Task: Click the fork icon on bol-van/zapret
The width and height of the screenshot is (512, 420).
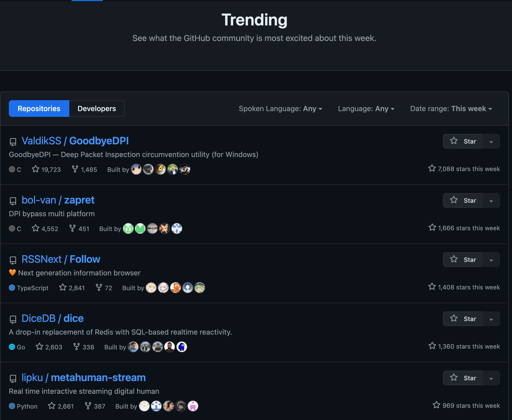Action: coord(72,228)
